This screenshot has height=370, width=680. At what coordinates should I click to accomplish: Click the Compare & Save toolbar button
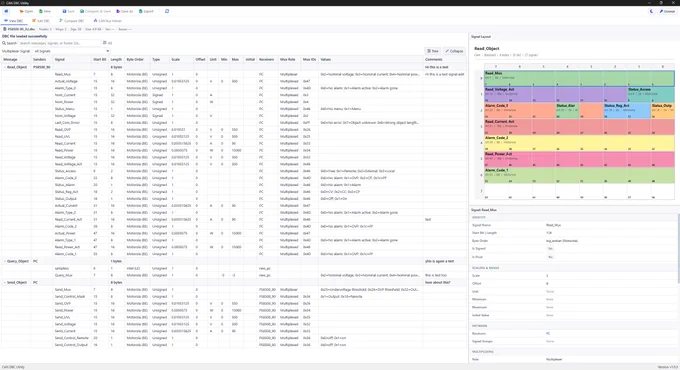[95, 11]
